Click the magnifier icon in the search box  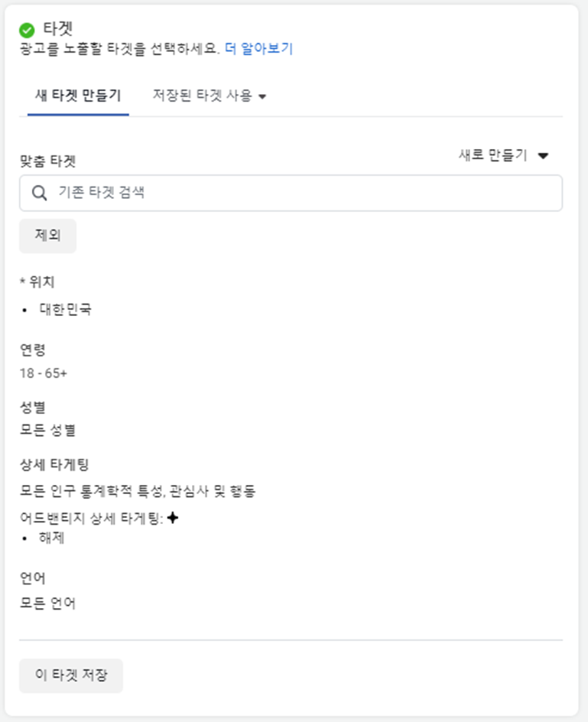click(x=39, y=193)
